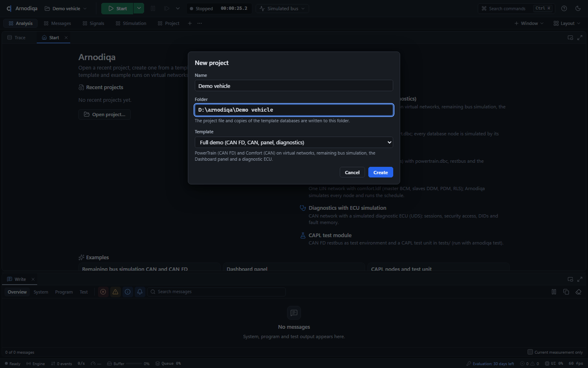Screen dimensions: 588x368
Task: Select the System filter in Write panel
Action: click(x=41, y=292)
